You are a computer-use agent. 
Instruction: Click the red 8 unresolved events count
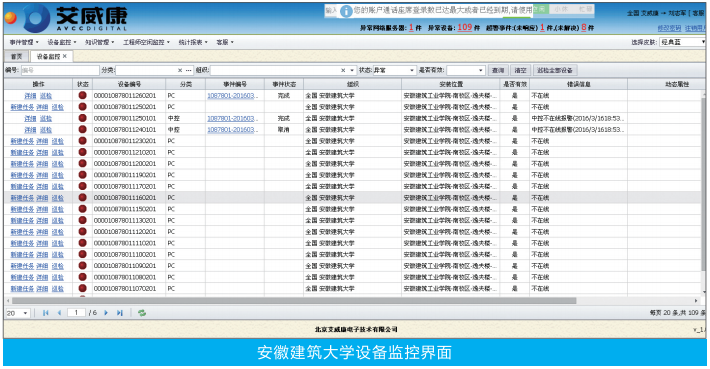584,27
